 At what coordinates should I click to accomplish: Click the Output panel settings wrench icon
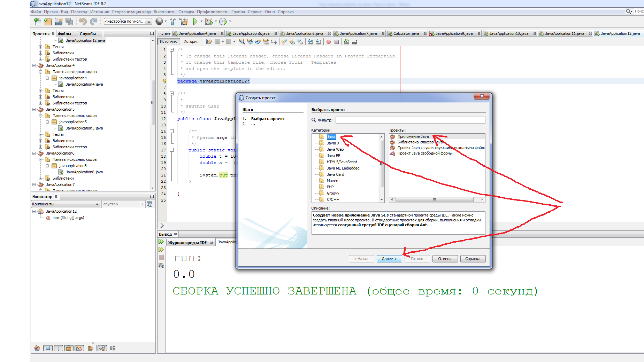[x=161, y=266]
